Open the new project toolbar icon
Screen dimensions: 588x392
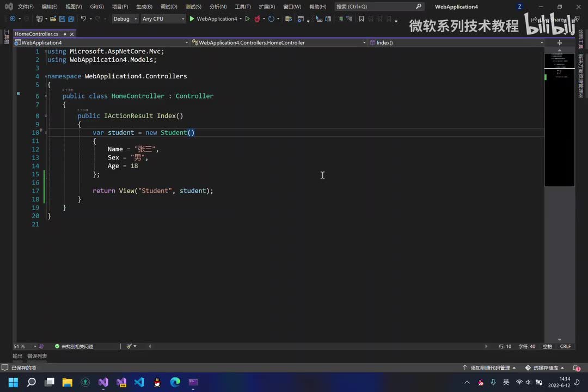point(39,19)
